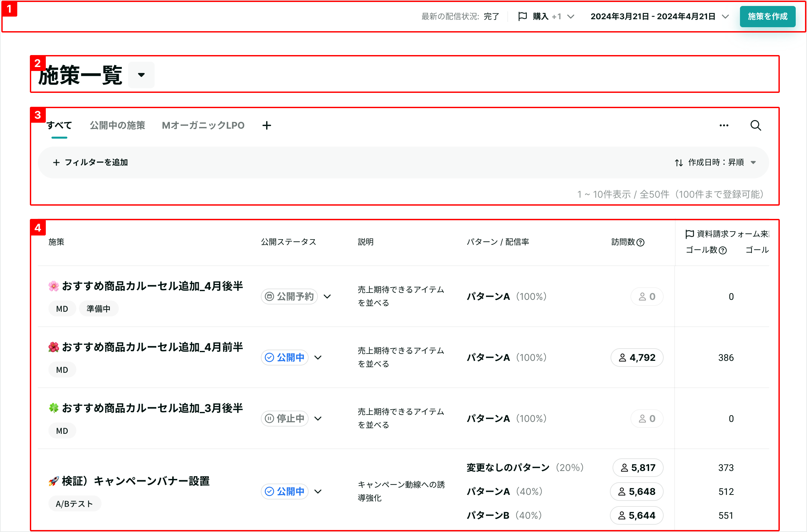Click the search magnifier icon
Image resolution: width=807 pixels, height=532 pixels.
pyautogui.click(x=755, y=125)
